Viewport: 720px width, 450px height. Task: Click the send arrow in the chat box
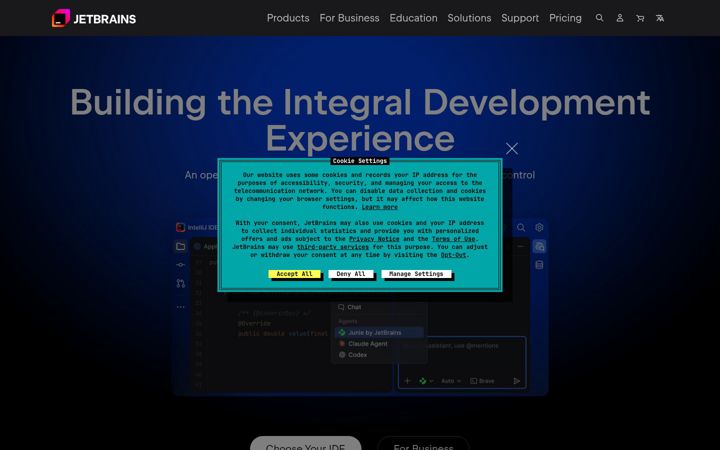[x=517, y=381]
